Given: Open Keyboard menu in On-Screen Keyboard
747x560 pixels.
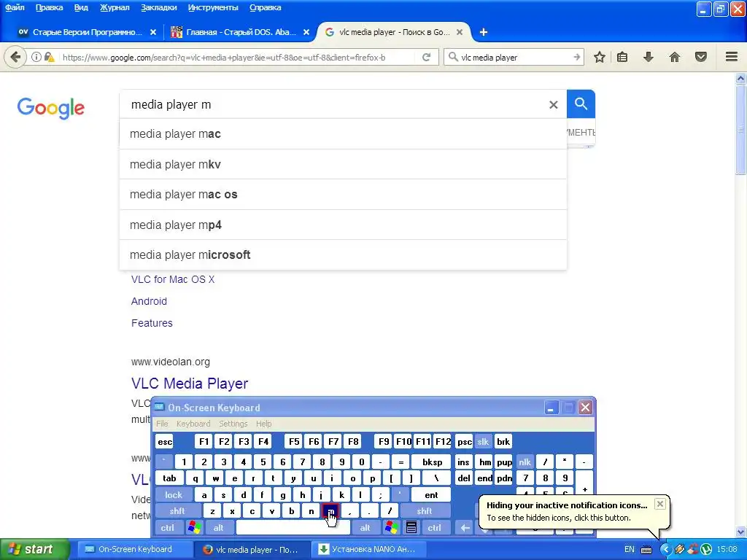Looking at the screenshot, I should [x=193, y=424].
